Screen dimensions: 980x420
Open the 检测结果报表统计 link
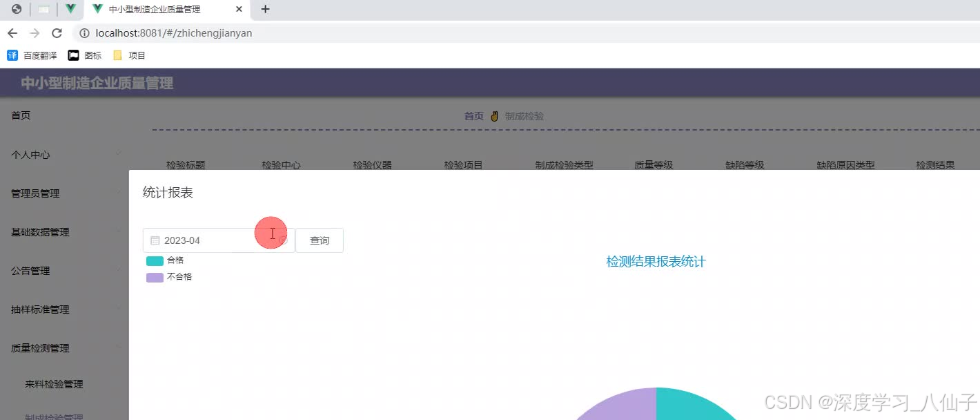tap(655, 262)
